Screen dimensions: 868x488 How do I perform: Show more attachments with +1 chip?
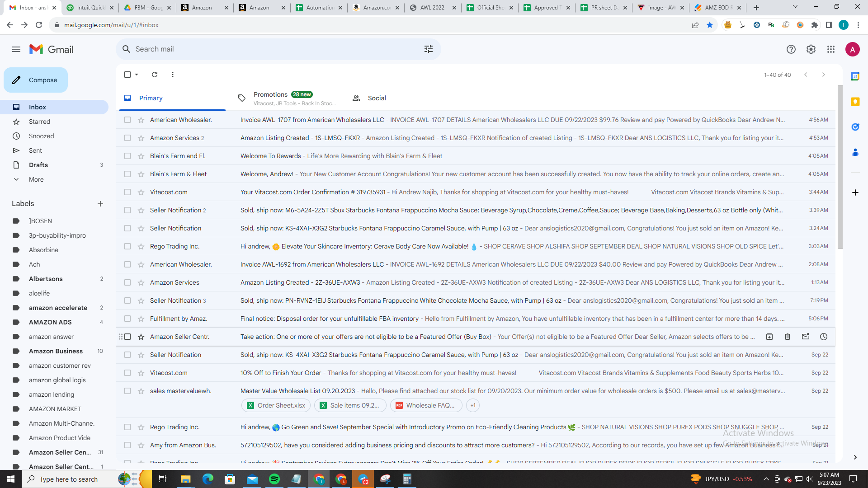pos(473,405)
